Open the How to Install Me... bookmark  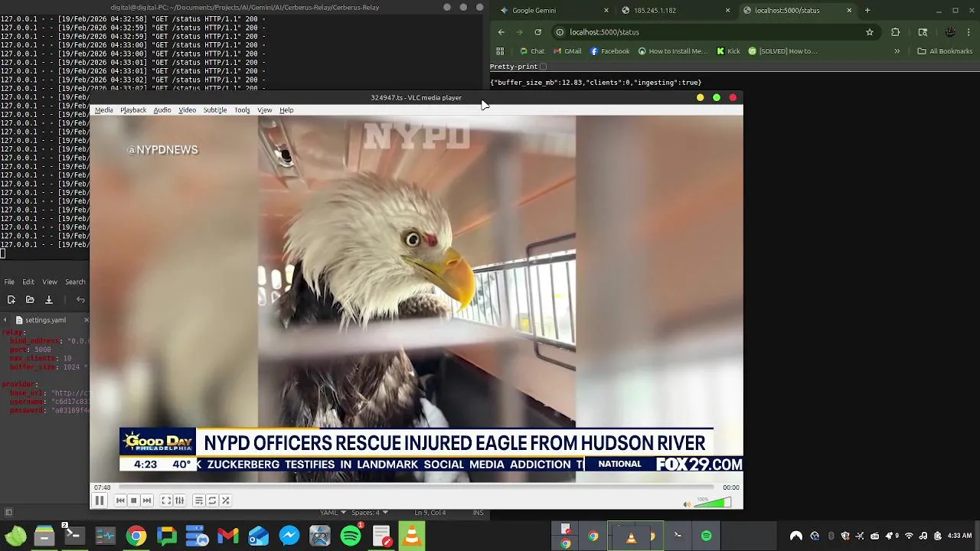tap(672, 51)
